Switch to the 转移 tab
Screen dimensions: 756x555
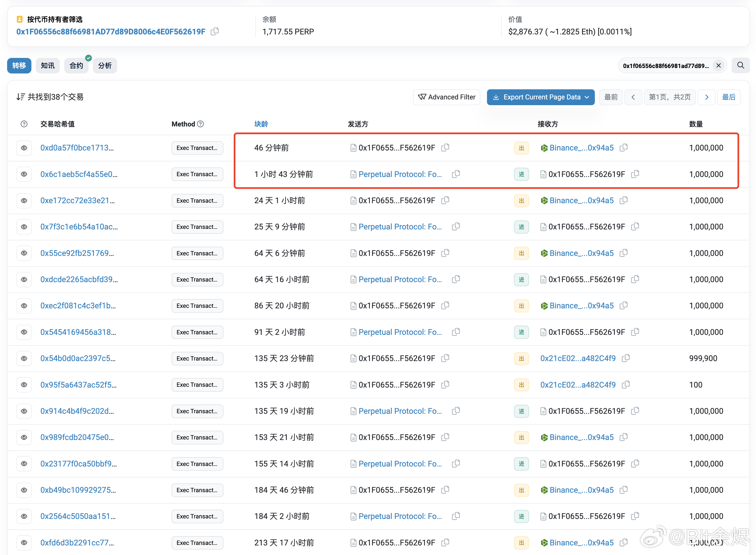tap(19, 66)
